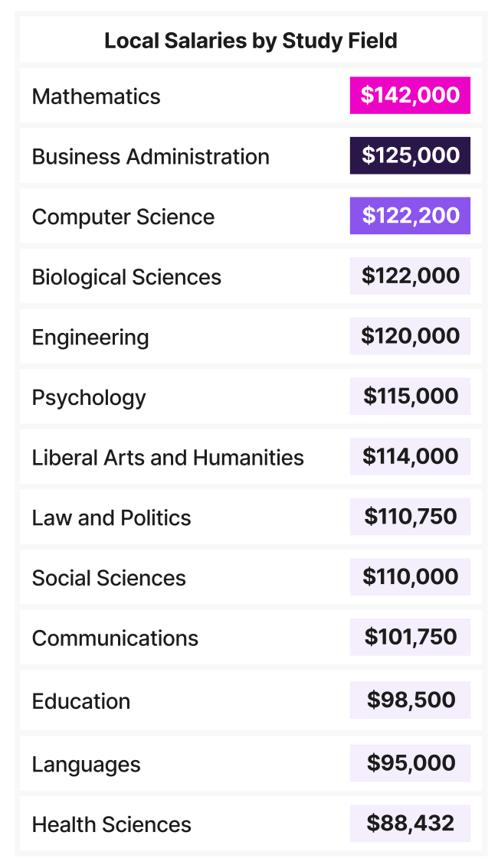498x868 pixels.
Task: Click the pink $142,000 salary badge
Action: pyautogui.click(x=410, y=96)
